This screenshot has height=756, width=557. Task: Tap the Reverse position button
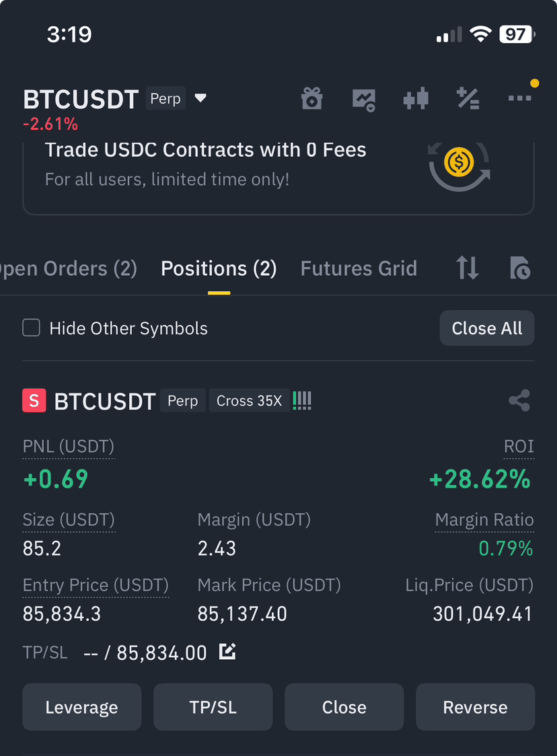click(476, 707)
